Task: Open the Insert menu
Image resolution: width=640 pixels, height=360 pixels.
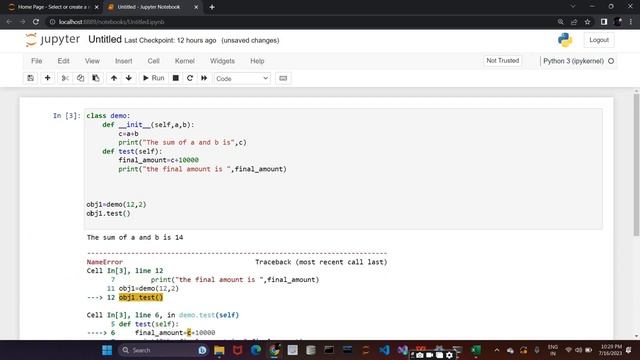Action: (x=124, y=61)
